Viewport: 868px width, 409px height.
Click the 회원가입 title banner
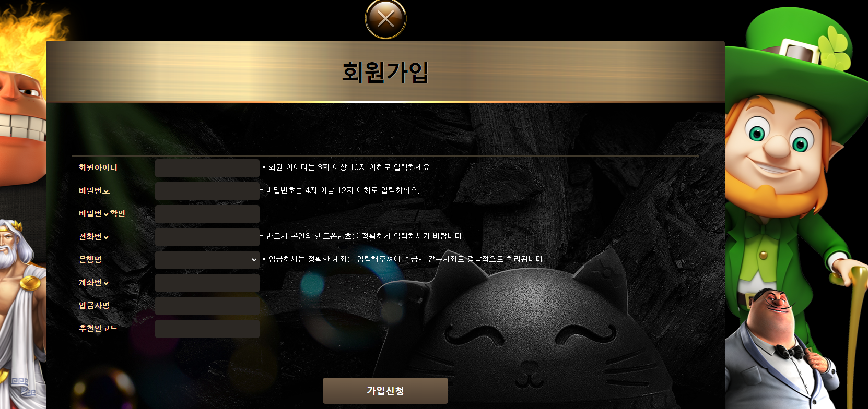(385, 72)
